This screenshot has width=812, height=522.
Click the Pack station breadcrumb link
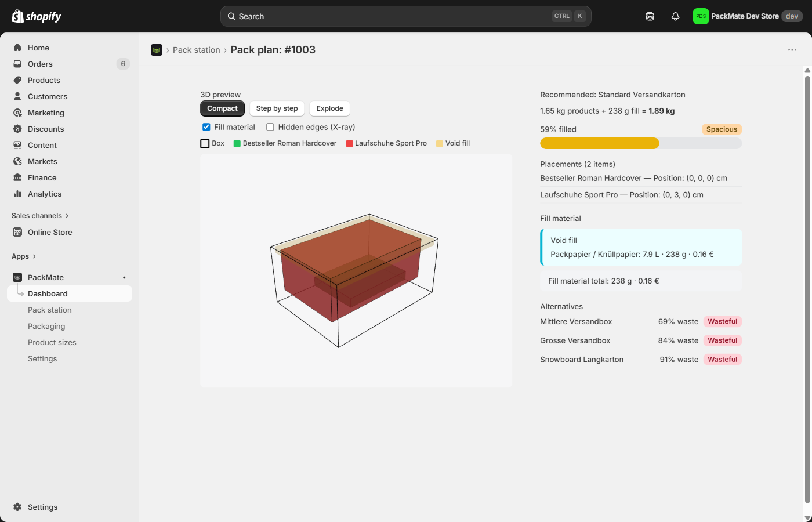(196, 50)
